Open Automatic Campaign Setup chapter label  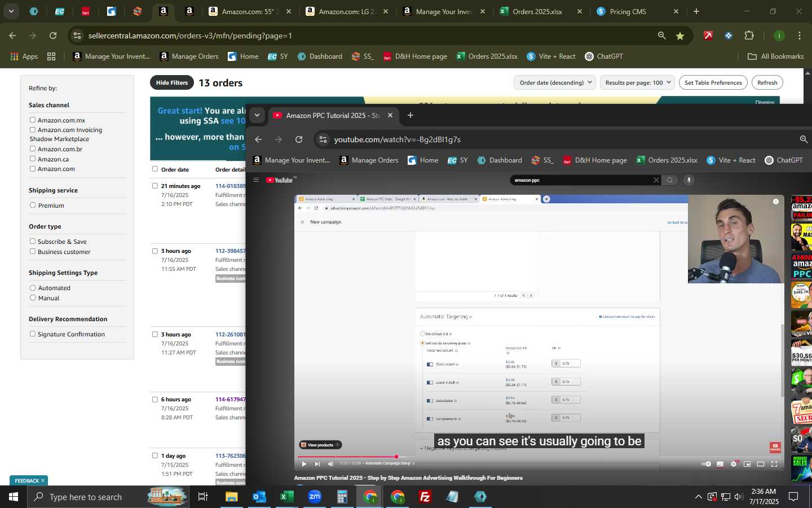[x=389, y=463]
